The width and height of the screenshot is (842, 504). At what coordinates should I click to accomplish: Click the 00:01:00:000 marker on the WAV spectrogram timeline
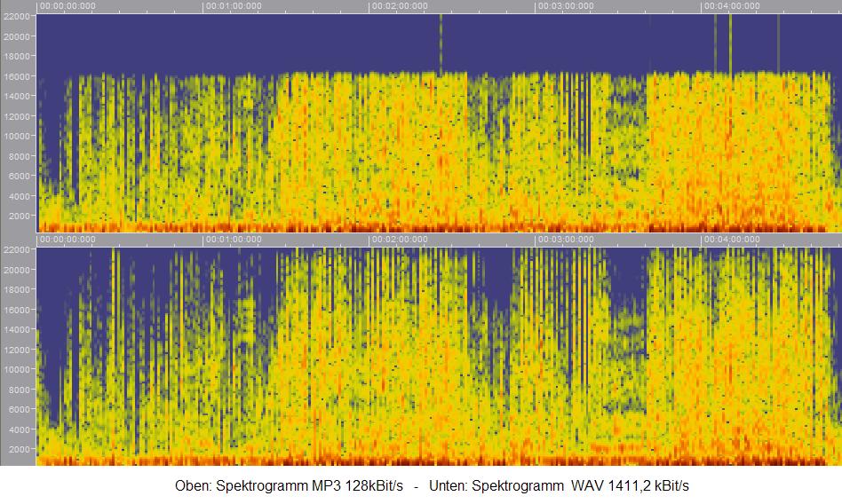pyautogui.click(x=234, y=240)
